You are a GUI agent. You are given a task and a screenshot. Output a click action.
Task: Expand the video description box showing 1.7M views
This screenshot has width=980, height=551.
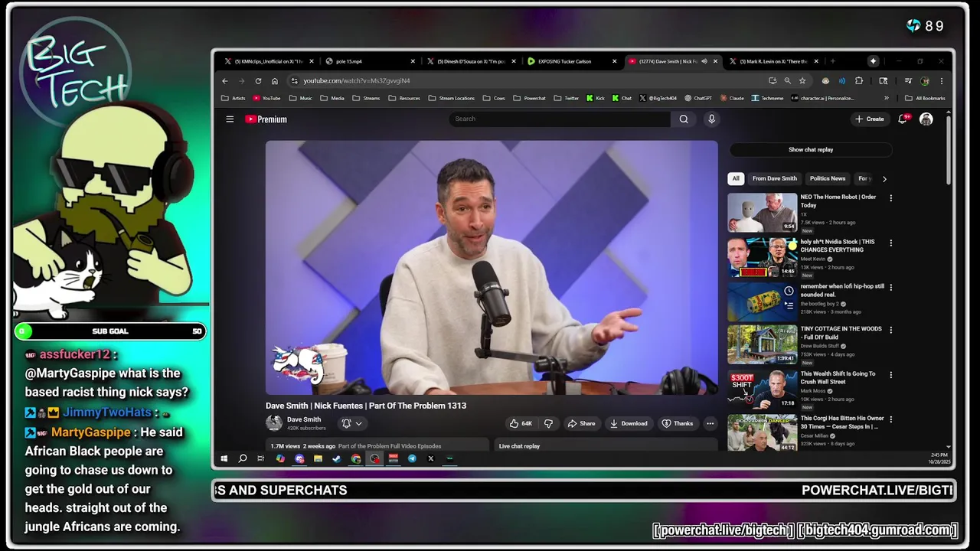point(377,445)
